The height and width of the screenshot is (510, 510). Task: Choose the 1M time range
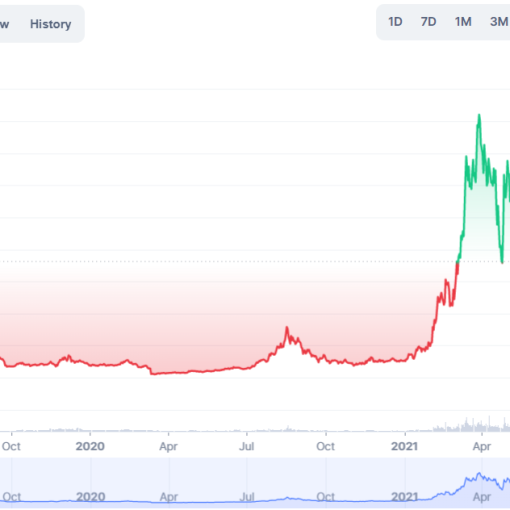coord(463,22)
